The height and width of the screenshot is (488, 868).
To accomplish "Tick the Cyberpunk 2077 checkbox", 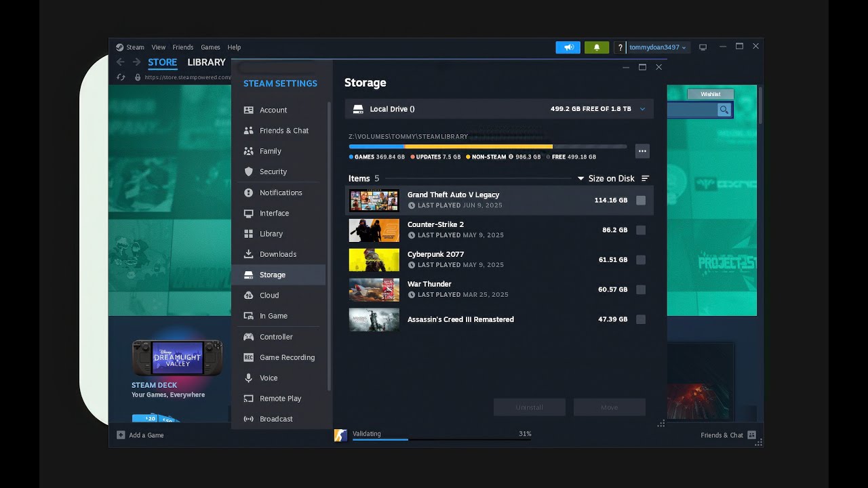I will [x=641, y=260].
